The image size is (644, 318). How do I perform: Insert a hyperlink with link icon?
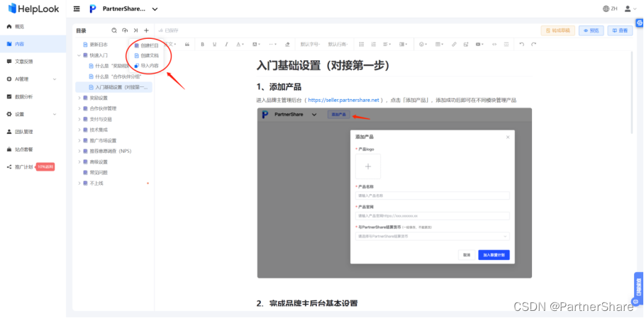(x=454, y=45)
